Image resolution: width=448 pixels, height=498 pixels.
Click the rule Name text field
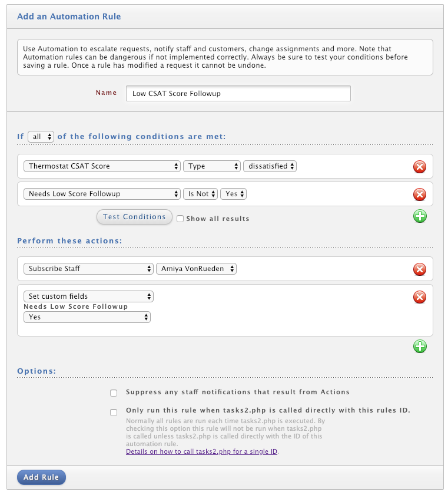[x=238, y=93]
